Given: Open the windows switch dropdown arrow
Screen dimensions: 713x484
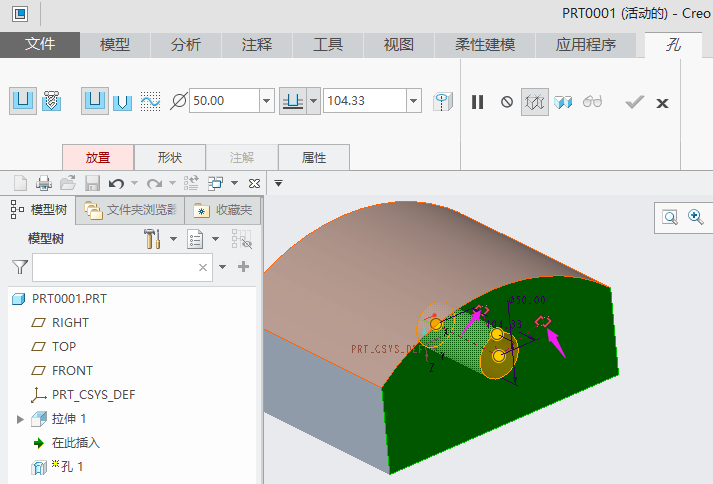Looking at the screenshot, I should click(235, 183).
